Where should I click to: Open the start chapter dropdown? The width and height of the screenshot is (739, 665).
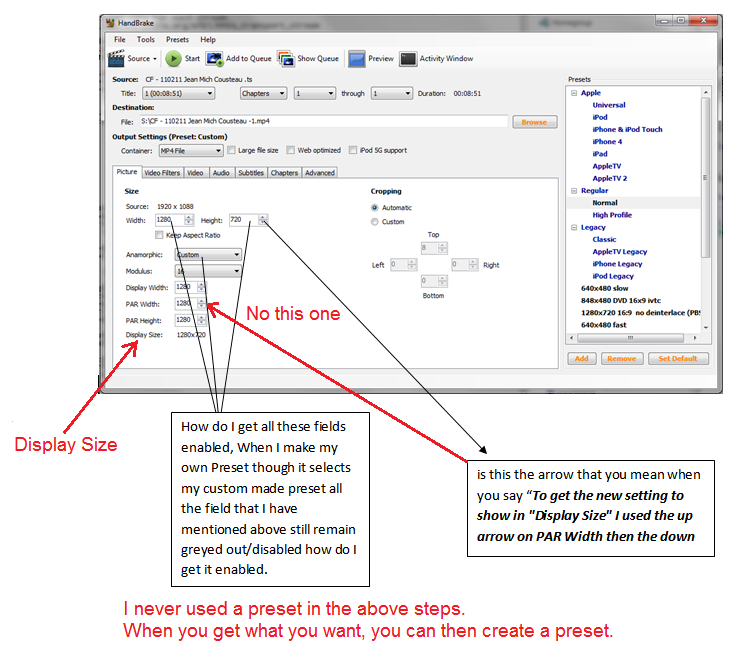click(x=315, y=93)
